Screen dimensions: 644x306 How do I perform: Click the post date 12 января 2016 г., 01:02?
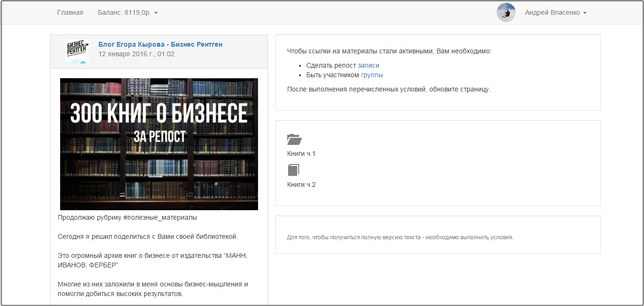136,54
